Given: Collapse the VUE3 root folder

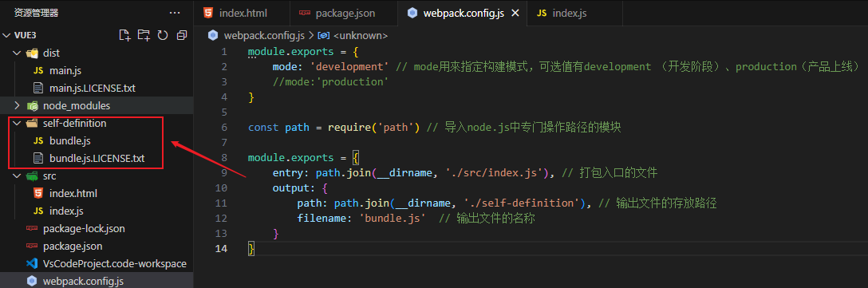Looking at the screenshot, I should coord(7,35).
